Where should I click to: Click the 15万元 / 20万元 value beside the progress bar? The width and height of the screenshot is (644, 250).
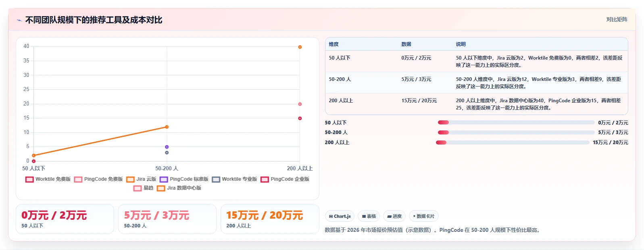611,143
